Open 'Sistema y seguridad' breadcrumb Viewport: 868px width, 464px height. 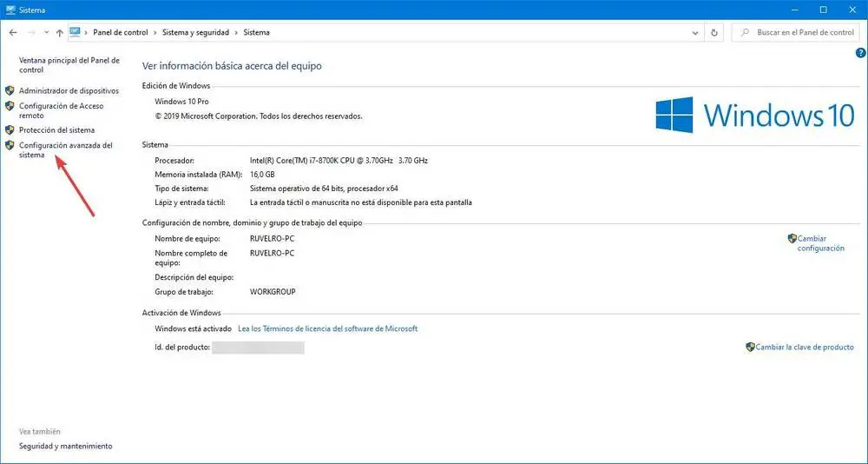click(x=195, y=33)
